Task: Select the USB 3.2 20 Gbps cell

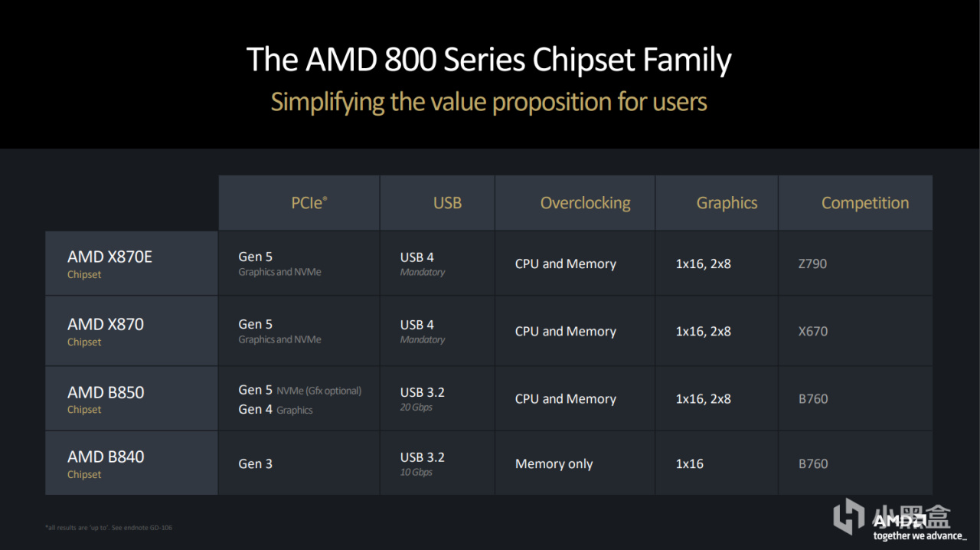Action: (x=422, y=398)
